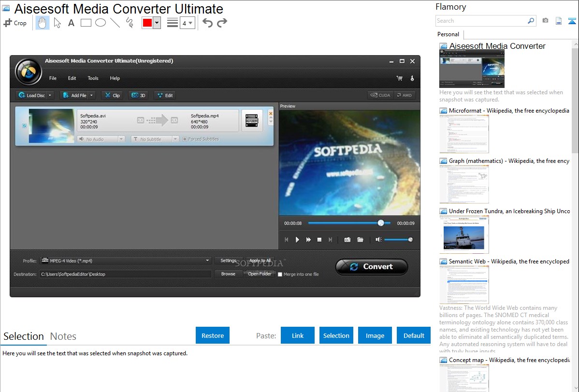
Task: Open the Microformat Wikipedia snapshot thumbnail
Action: [x=464, y=134]
